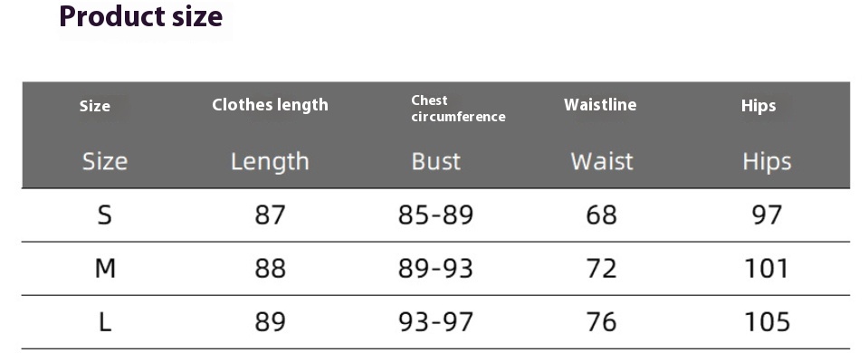Click hips value 97
Screen dimensions: 868x353
[x=767, y=215]
